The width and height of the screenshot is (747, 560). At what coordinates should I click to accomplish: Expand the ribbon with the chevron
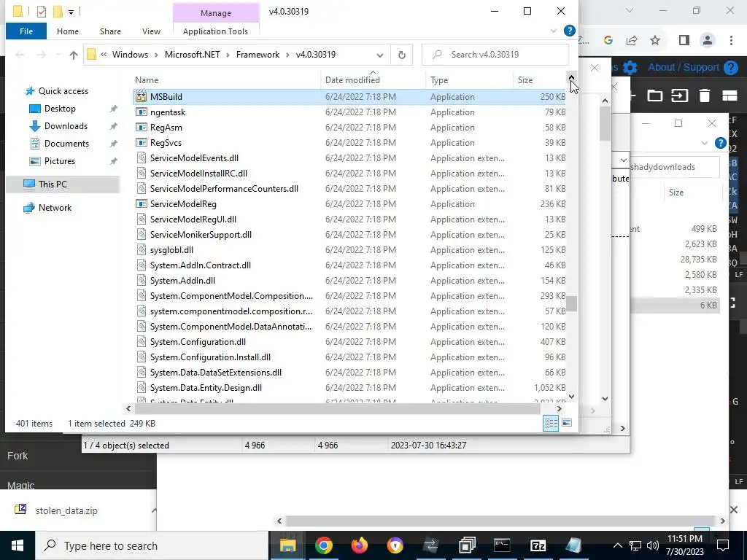pos(554,31)
